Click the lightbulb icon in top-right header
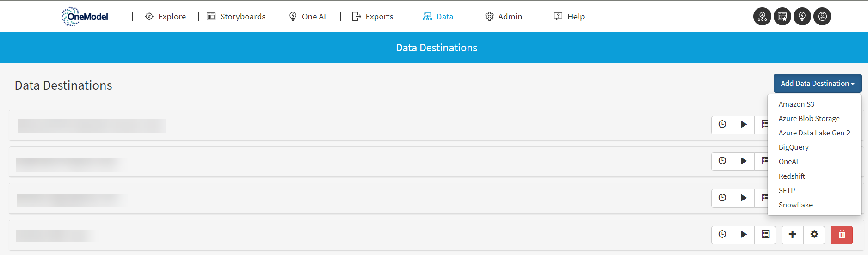This screenshot has width=868, height=255. tap(802, 17)
